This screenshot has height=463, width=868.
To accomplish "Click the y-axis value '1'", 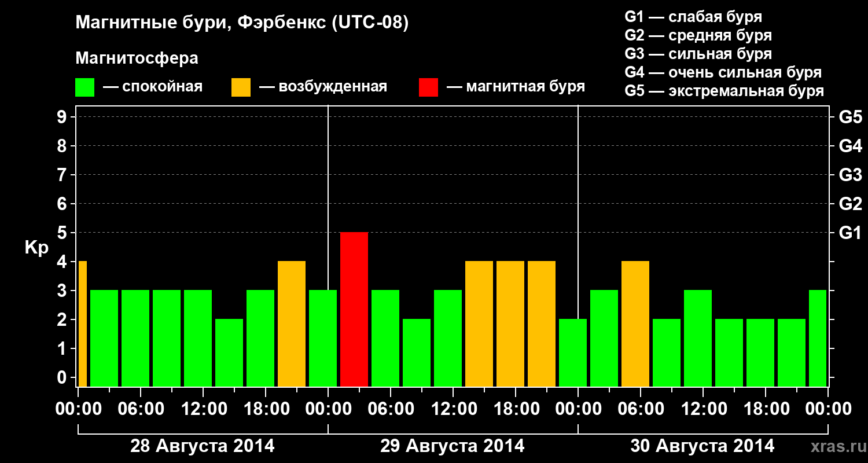I will tap(63, 348).
